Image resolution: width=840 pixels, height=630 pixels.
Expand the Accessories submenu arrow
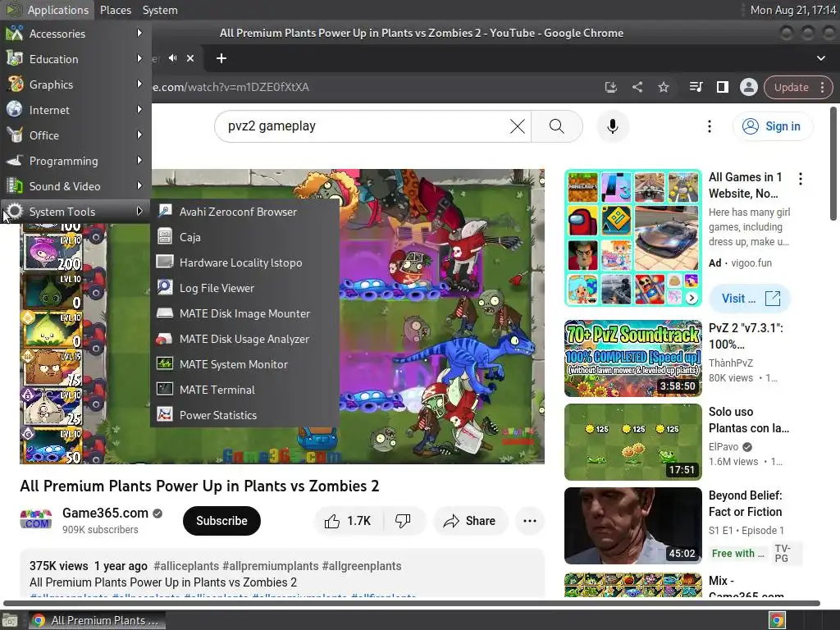click(x=139, y=33)
